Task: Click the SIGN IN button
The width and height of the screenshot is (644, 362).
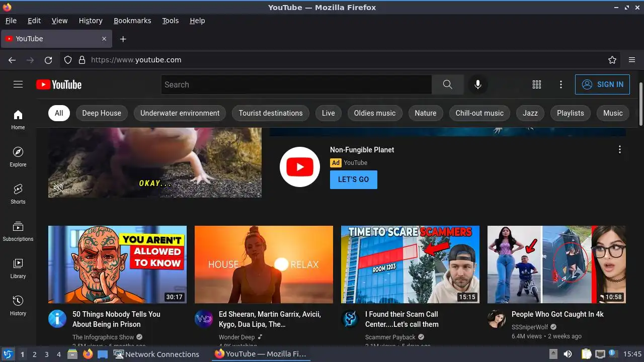Action: 602,84
